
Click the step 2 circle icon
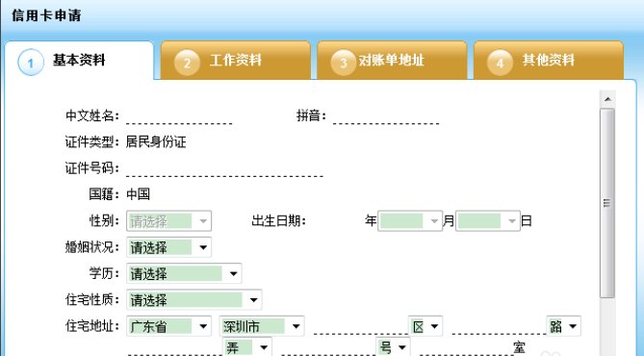(187, 63)
